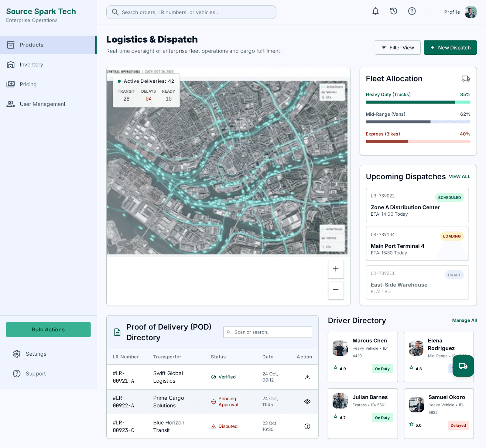Click the Disputed warning triangle icon
The image size is (486, 448).
pos(214,426)
